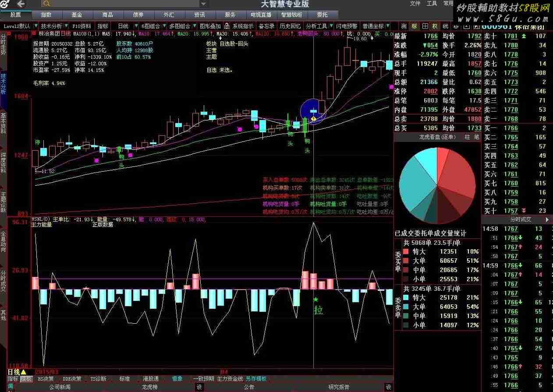Expand the 普通坐标 dropdown
The height and width of the screenshot is (392, 553).
(x=387, y=26)
